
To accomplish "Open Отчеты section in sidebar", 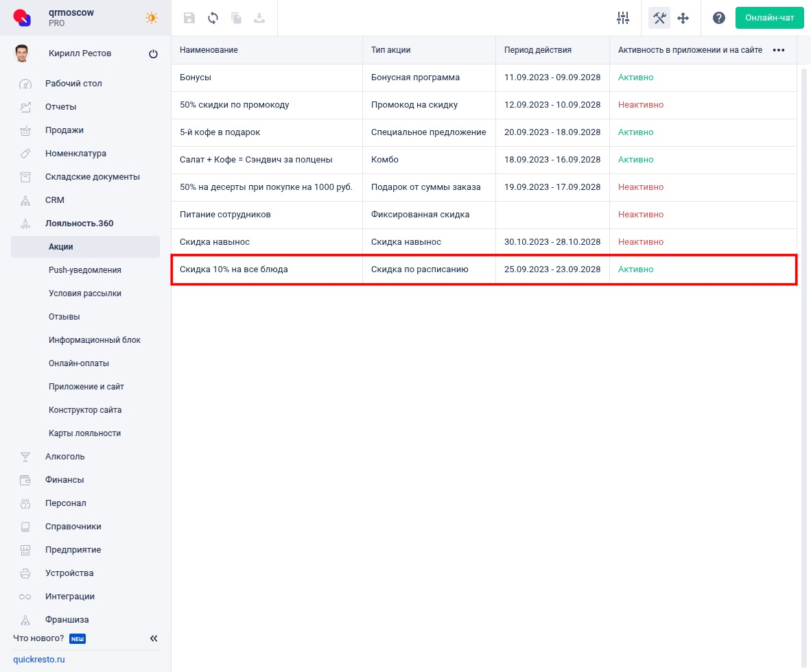I will click(60, 106).
